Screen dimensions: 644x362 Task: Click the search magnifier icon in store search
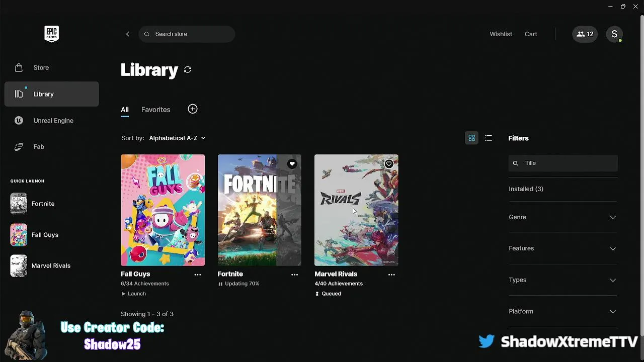click(147, 34)
